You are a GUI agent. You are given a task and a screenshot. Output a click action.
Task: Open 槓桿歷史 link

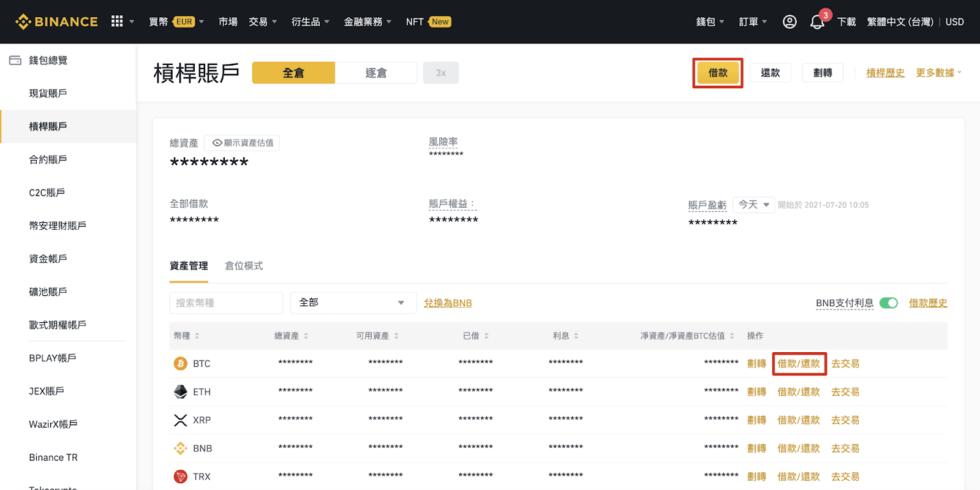click(x=885, y=73)
